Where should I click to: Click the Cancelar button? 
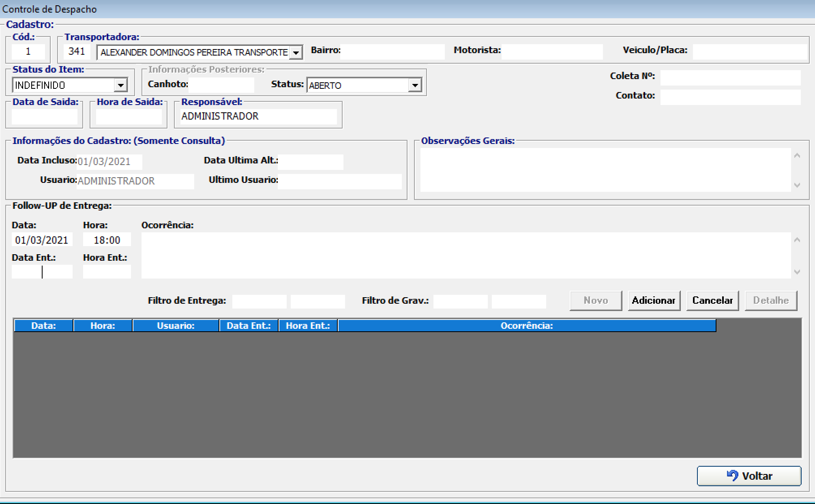tap(712, 300)
